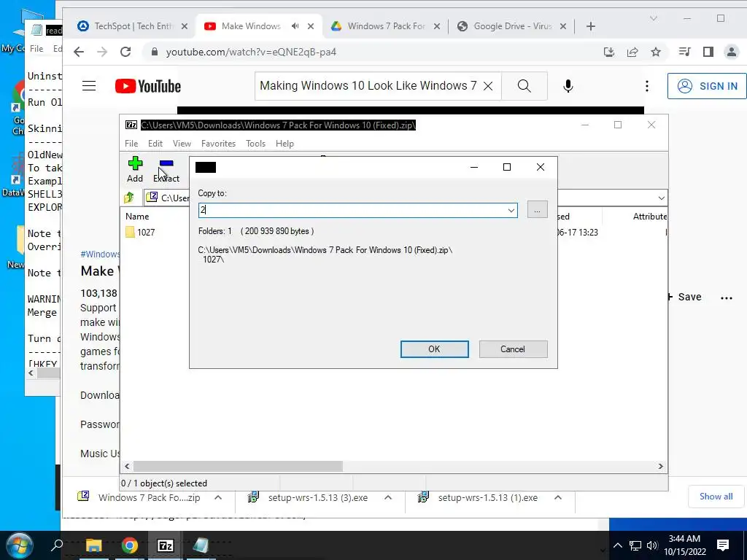Open the Notepad File menu
The width and height of the screenshot is (747, 560).
pos(36,49)
